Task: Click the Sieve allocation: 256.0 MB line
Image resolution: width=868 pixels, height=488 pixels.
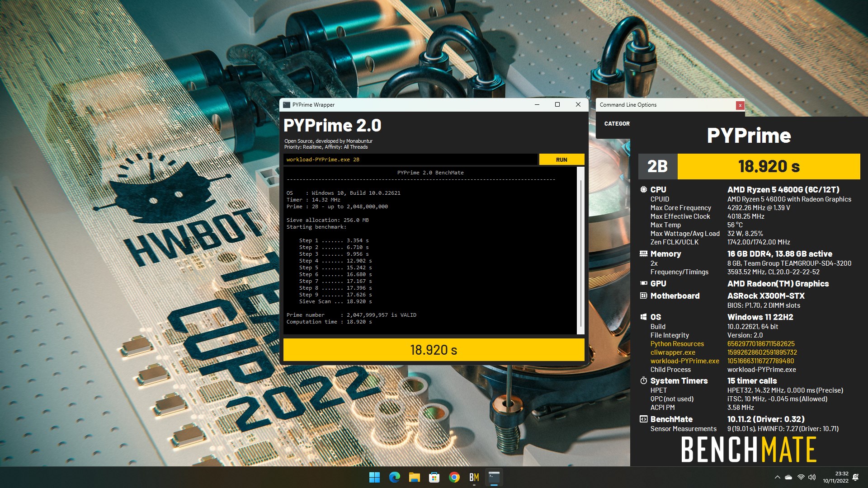Action: [327, 220]
